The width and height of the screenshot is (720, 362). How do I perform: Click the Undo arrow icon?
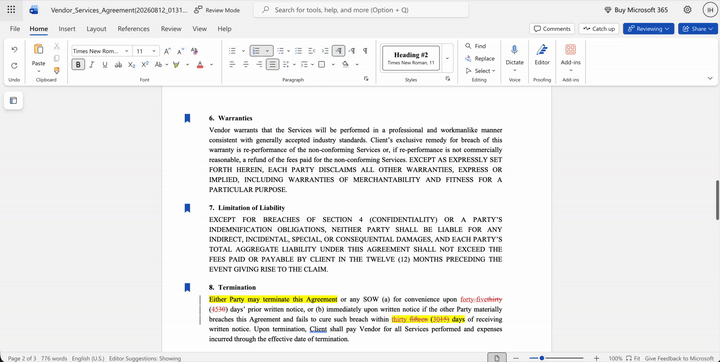(x=14, y=50)
